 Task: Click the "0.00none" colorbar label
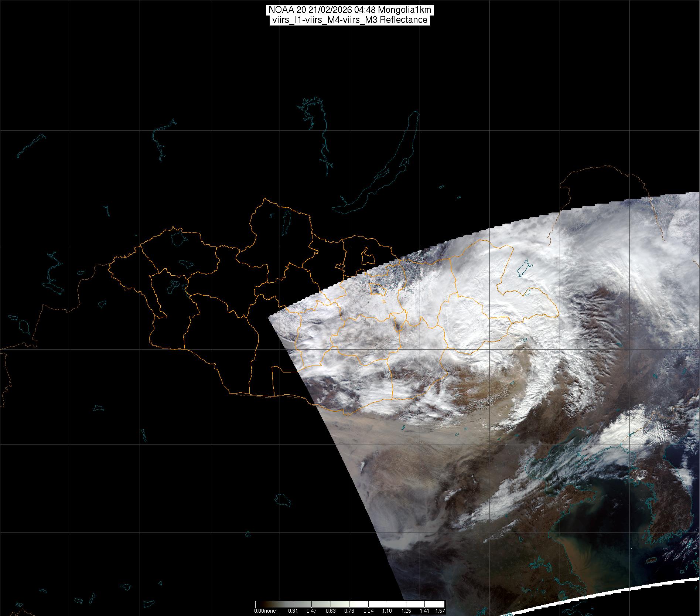[264, 611]
